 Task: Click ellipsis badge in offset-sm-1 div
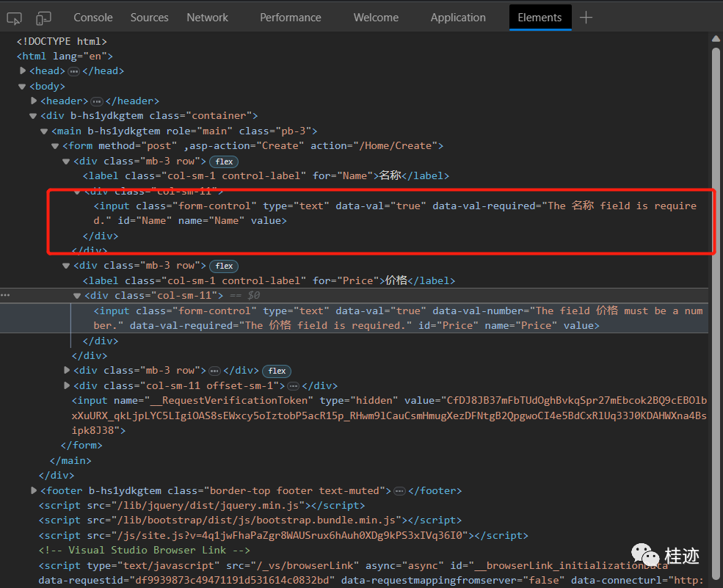coord(294,386)
